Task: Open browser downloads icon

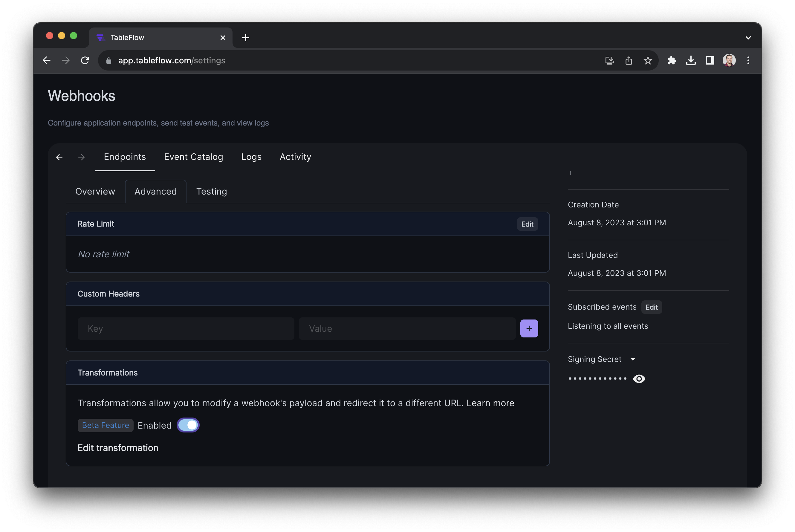Action: click(x=691, y=60)
